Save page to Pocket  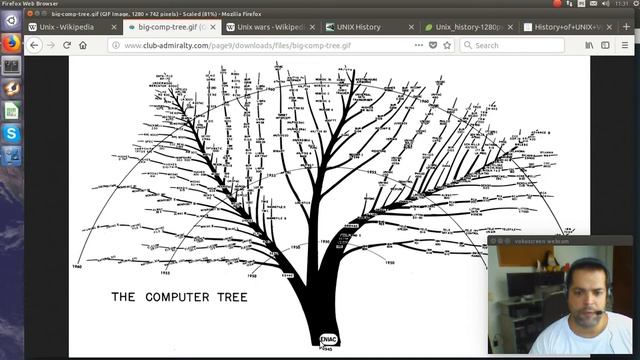[433, 45]
